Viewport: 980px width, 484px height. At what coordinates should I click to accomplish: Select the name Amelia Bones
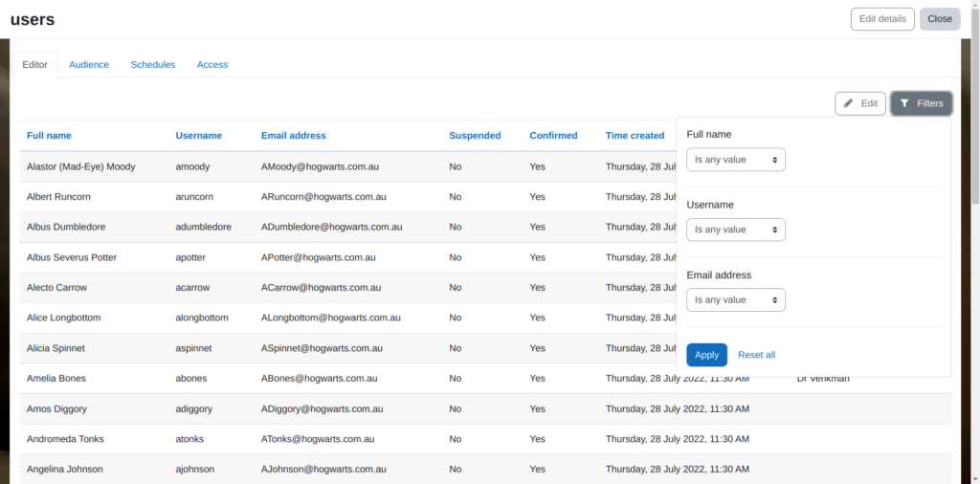click(x=56, y=378)
